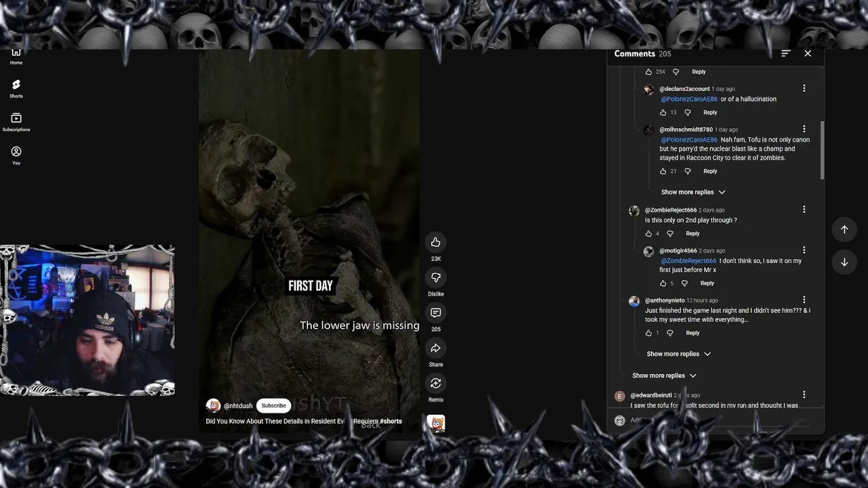Screen dimensions: 868x488
Task: Expand Show more replies below rolhnschmidt8780
Action: click(693, 192)
